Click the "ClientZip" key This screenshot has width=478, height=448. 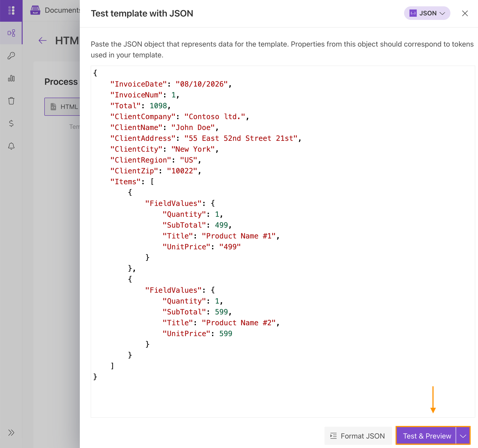(134, 171)
